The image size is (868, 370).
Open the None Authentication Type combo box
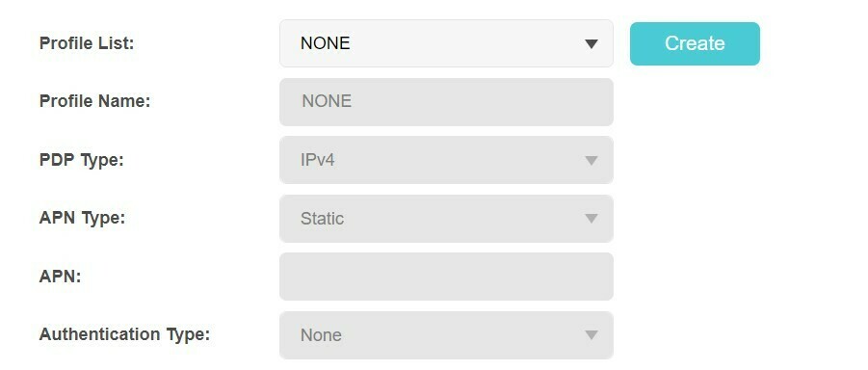pos(446,335)
